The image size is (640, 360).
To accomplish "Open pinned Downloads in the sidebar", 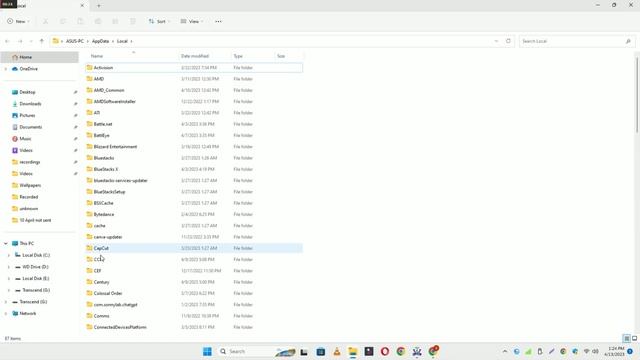I will [x=30, y=104].
